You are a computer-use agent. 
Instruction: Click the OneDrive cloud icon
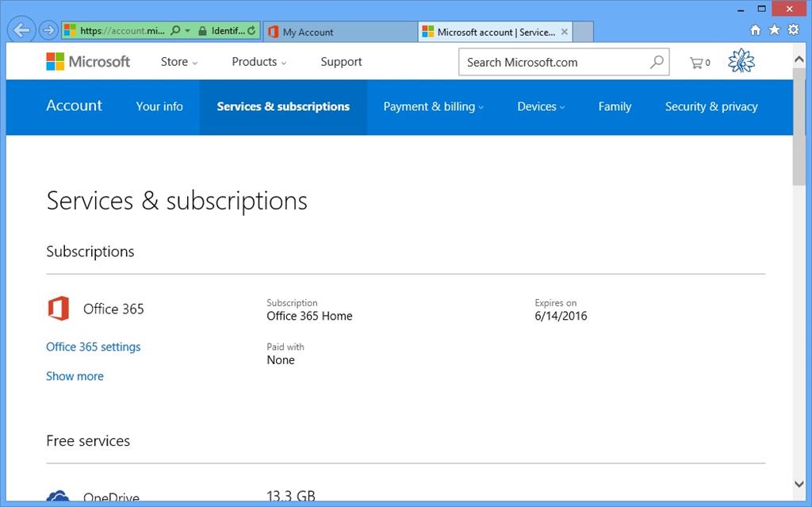[58, 497]
